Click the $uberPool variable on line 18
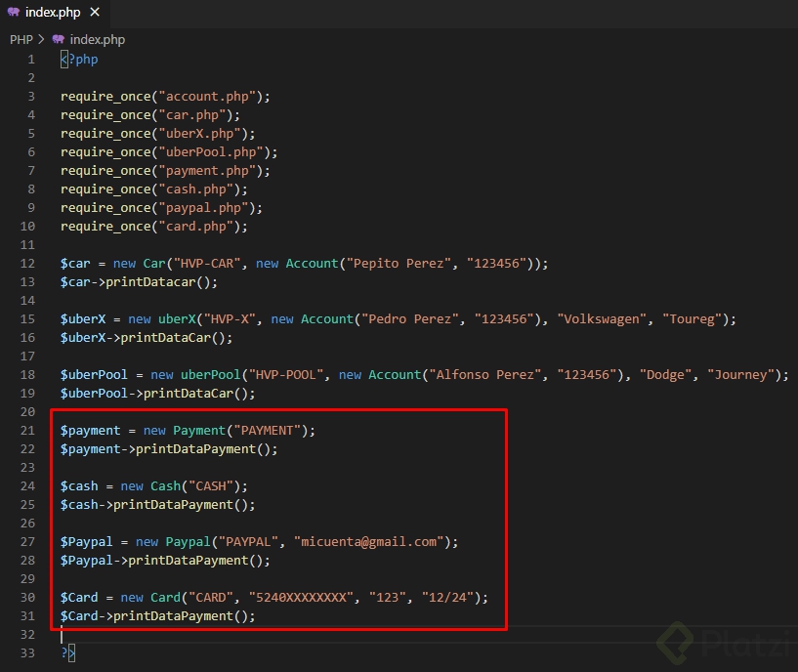Screen dimensions: 798x672 (x=94, y=375)
